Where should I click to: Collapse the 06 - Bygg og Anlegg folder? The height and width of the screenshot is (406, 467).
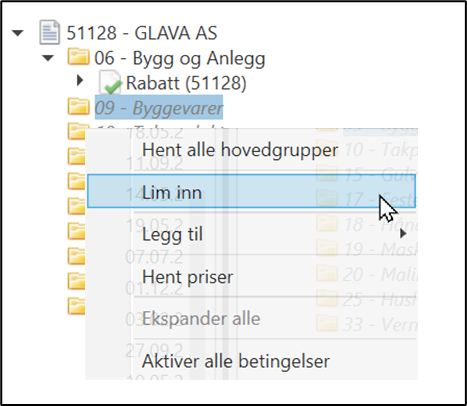(x=48, y=58)
